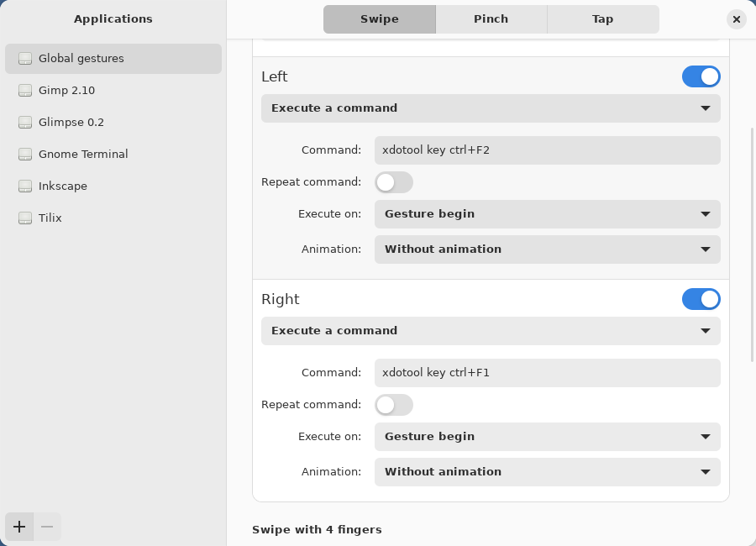This screenshot has height=546, width=756.
Task: Click the Right swipe command text field
Action: 547,373
